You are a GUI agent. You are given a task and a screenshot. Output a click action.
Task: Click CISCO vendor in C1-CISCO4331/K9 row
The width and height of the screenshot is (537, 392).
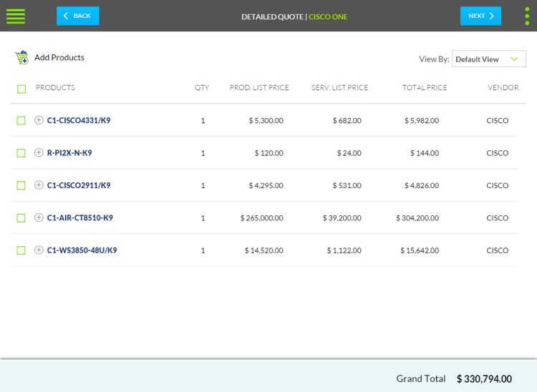tap(498, 120)
